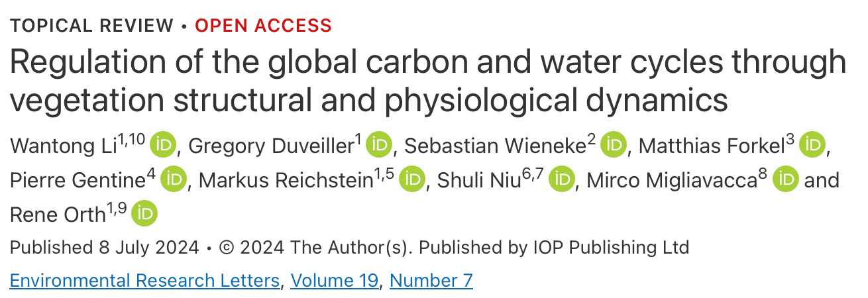The width and height of the screenshot is (868, 298).
Task: Open Mirco Migliavacca's ORCID iD icon
Action: (786, 179)
